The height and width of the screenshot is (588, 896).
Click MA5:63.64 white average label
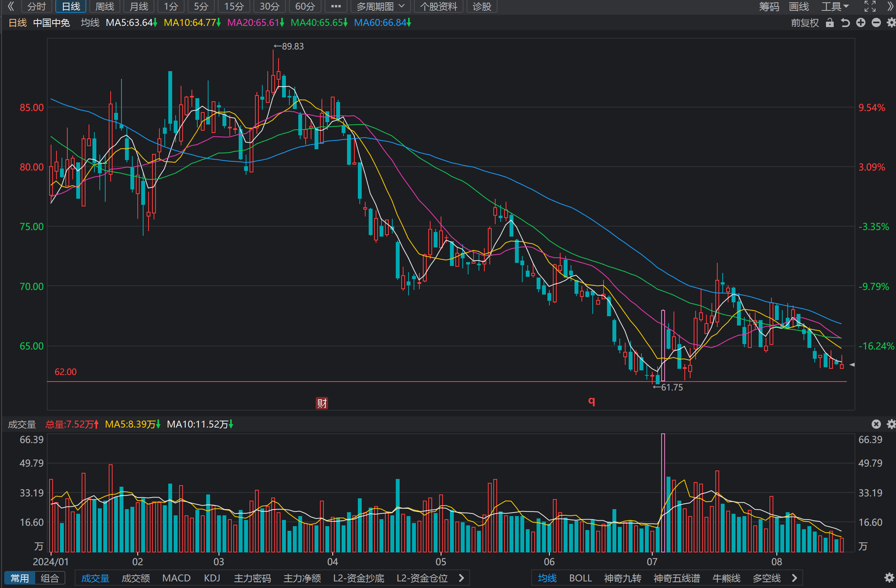[131, 23]
